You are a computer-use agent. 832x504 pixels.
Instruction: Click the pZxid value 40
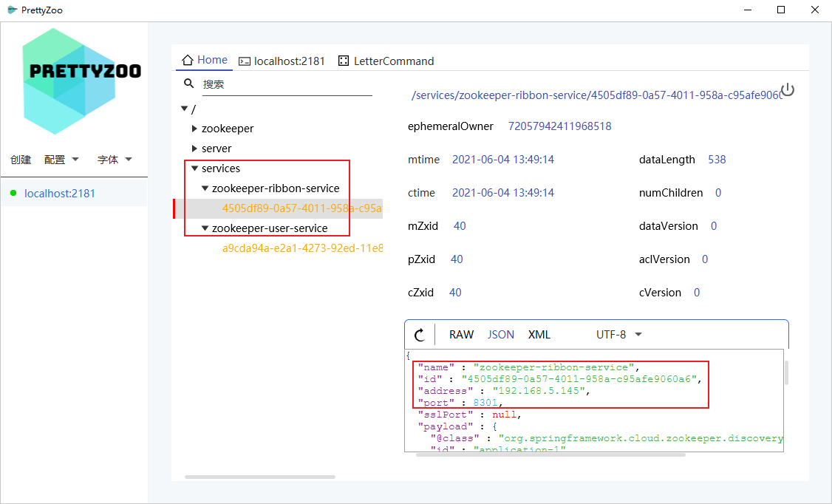457,259
